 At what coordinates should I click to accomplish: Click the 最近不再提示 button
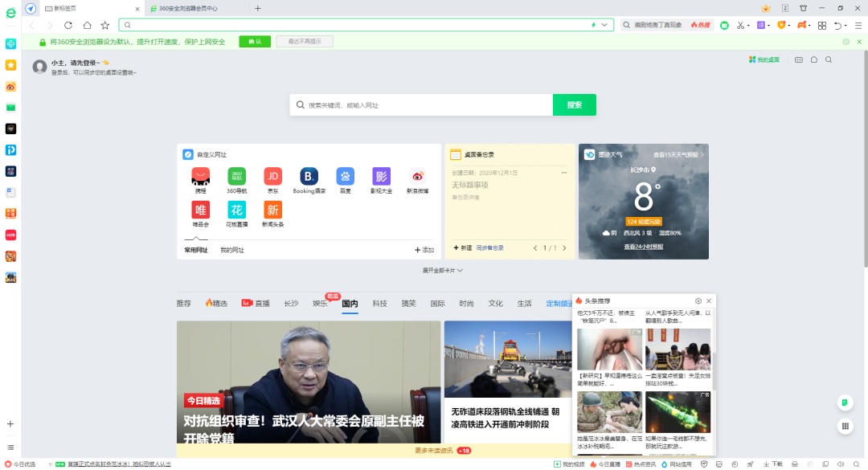click(305, 42)
